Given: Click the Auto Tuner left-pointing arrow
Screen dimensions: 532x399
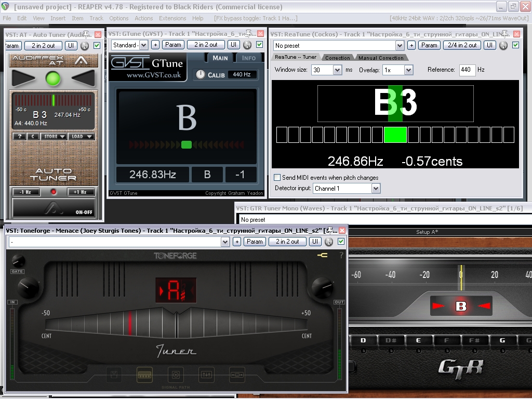Looking at the screenshot, I should pos(84,78).
